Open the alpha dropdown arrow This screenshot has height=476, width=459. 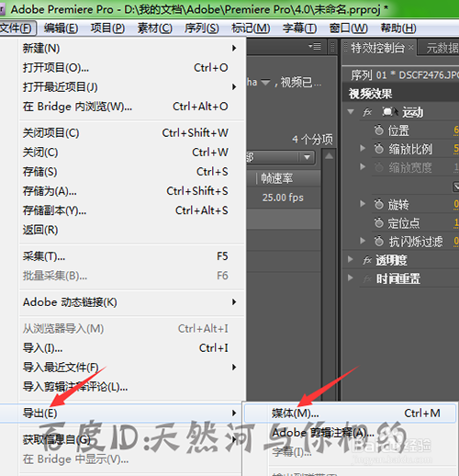tap(265, 83)
